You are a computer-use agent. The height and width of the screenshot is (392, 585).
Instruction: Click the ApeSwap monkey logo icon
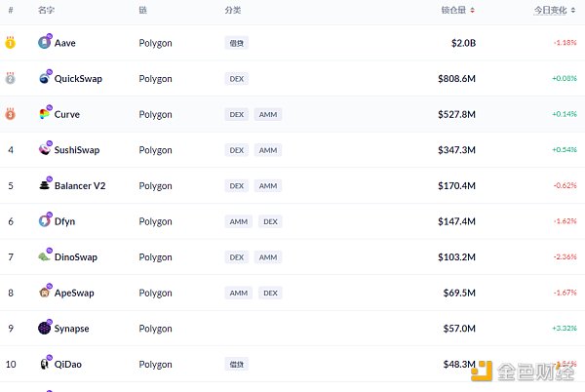pyautogui.click(x=45, y=293)
